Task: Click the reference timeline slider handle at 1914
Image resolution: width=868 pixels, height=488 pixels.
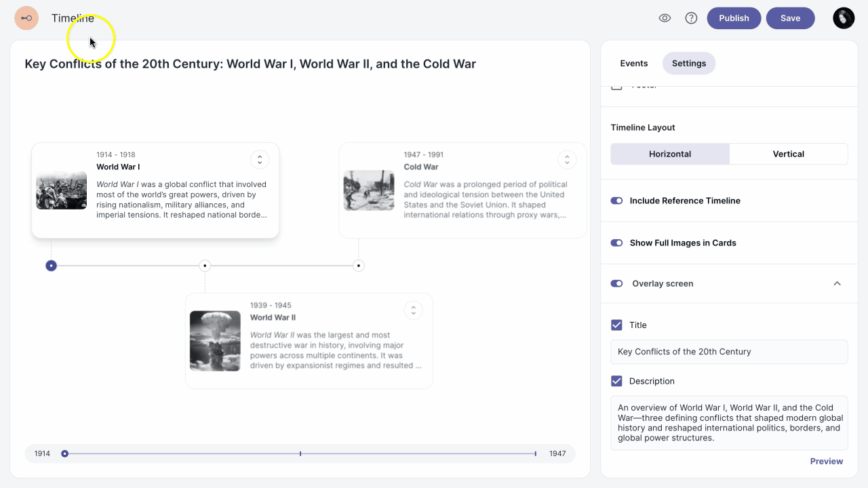Action: point(65,453)
